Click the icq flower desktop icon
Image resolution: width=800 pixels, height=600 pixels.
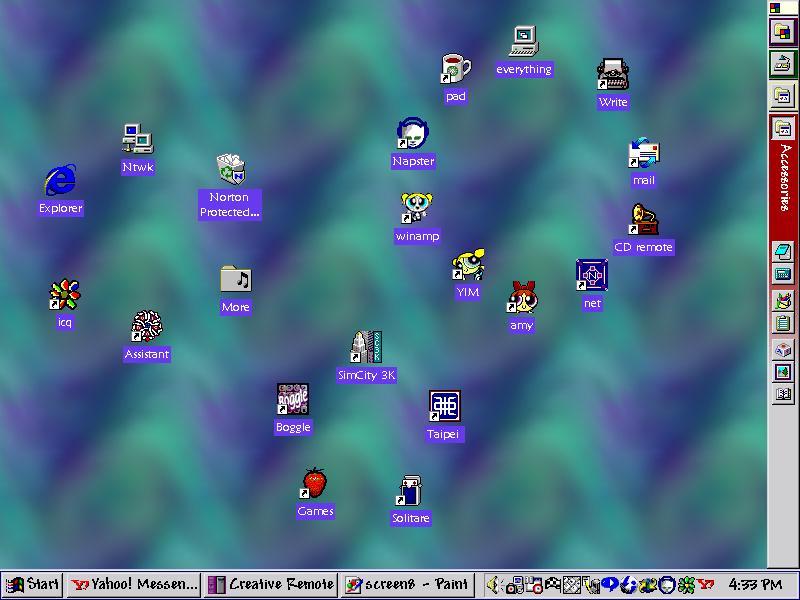64,295
